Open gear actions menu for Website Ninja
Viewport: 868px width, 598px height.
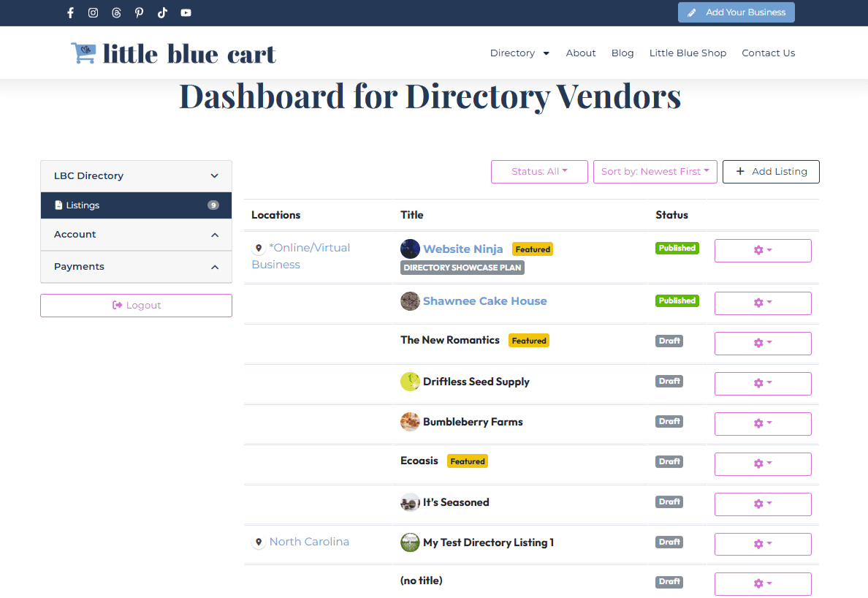762,250
